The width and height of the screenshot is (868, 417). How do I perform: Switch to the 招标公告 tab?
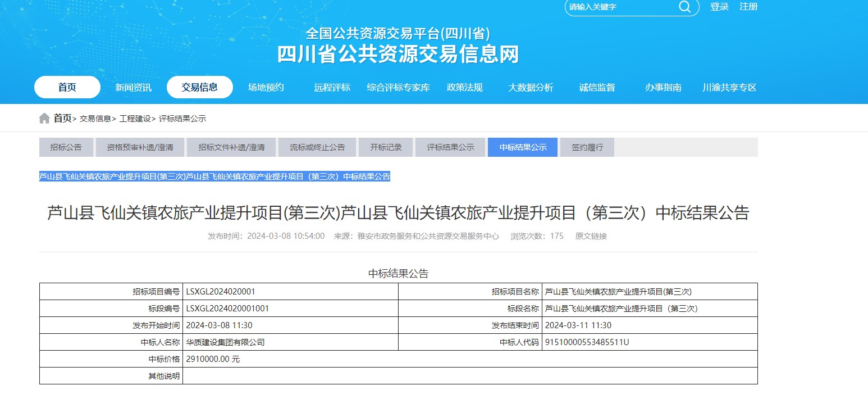click(x=66, y=147)
